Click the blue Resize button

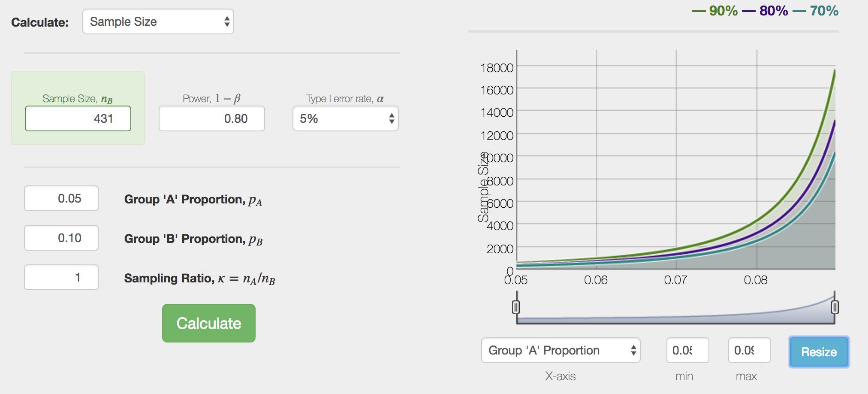pyautogui.click(x=818, y=352)
